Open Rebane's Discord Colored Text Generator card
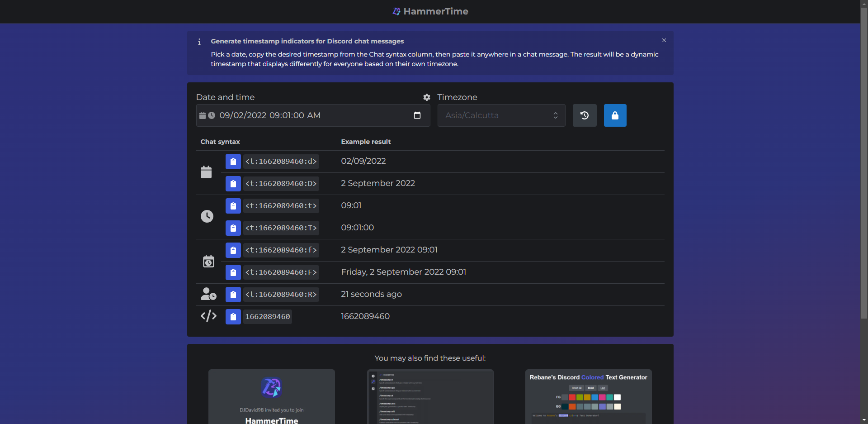Viewport: 868px width, 424px height. click(588, 397)
